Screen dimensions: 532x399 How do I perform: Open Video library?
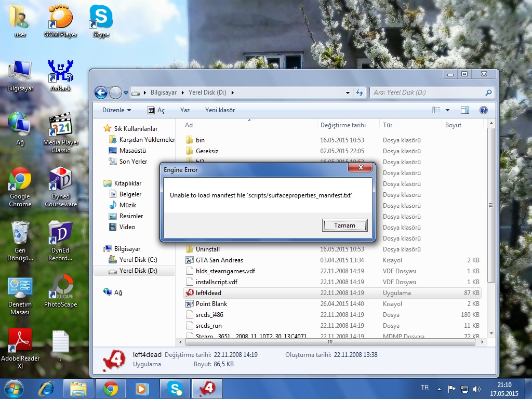pos(127,227)
